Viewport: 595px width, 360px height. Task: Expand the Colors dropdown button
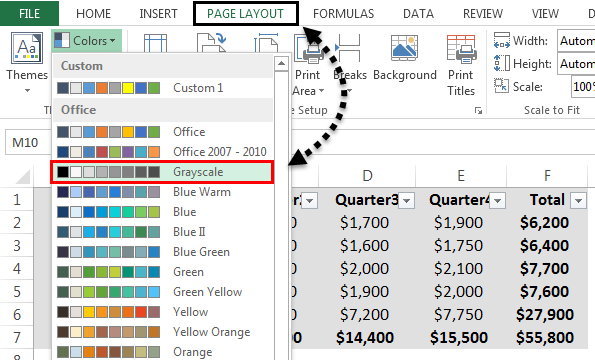pyautogui.click(x=86, y=41)
